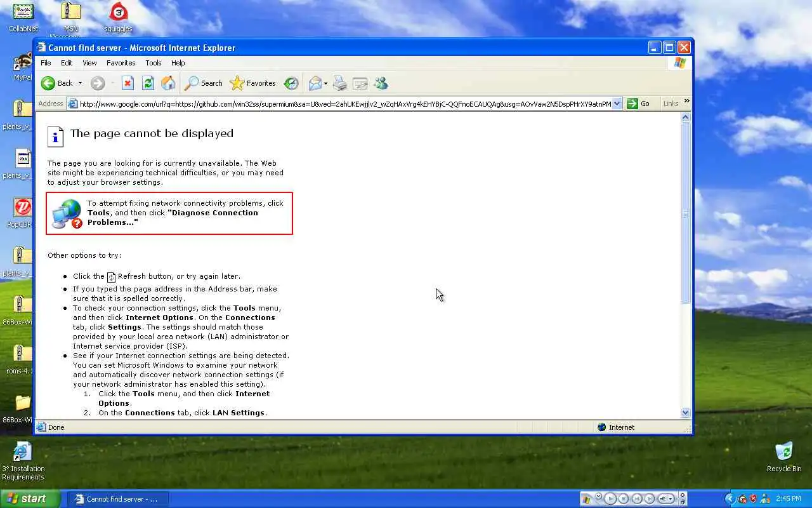The image size is (812, 508).
Task: Select the 3° Installation Requirements icon
Action: click(23, 461)
